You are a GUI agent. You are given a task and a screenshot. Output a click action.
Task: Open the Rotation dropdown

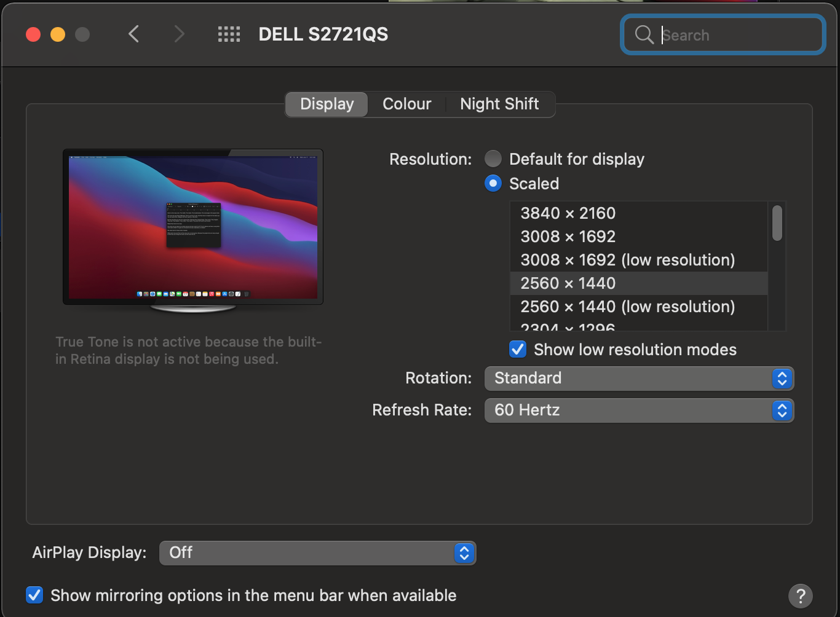pyautogui.click(x=639, y=378)
